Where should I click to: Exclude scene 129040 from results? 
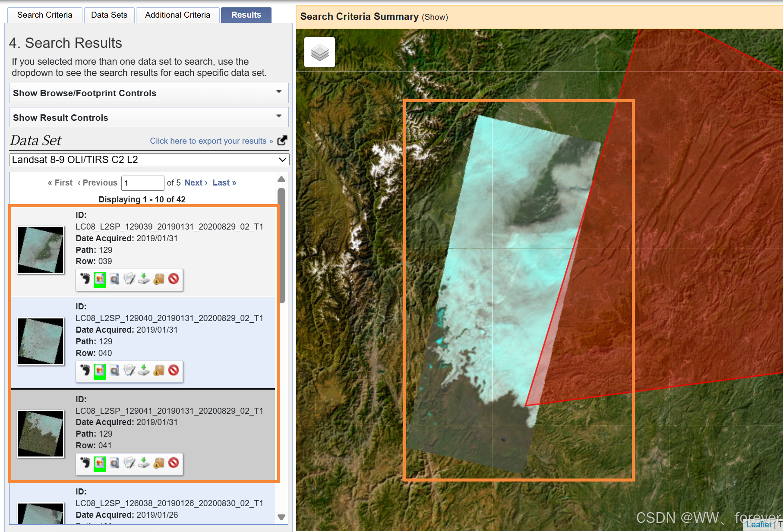point(174,371)
